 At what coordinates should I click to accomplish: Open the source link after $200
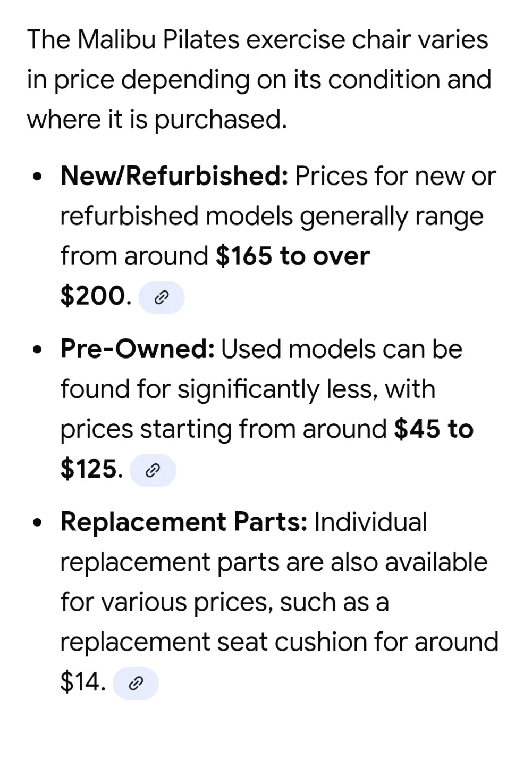(161, 297)
